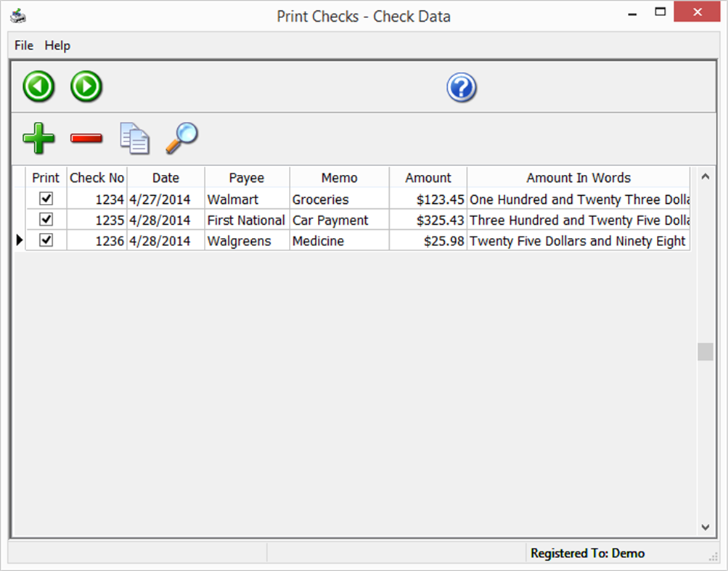Screen dimensions: 728x571
Task: Disable printing for check 1236
Action: coord(46,240)
